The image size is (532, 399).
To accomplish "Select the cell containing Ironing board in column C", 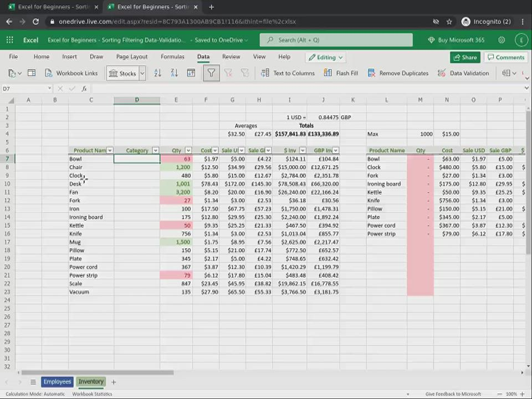I will [91, 217].
